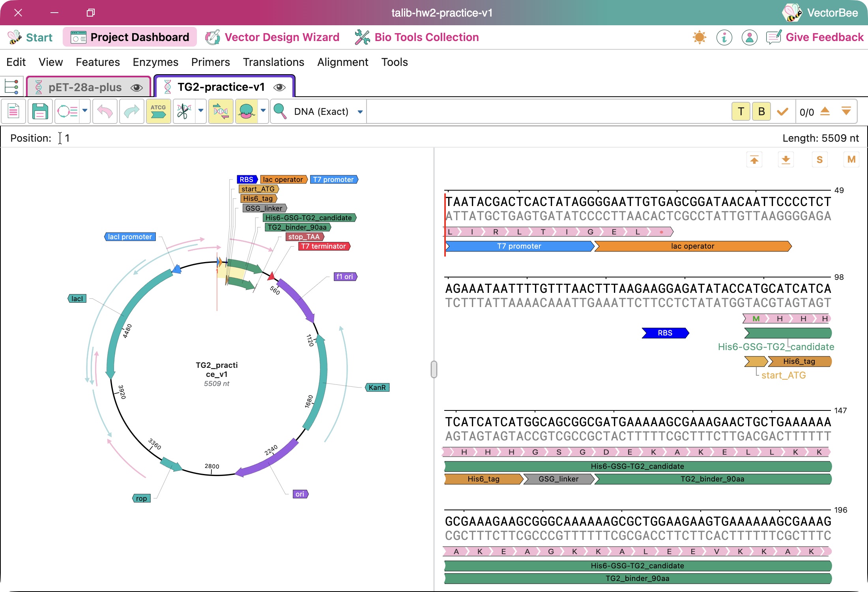
Task: Open Bio Tools Collection
Action: [417, 37]
